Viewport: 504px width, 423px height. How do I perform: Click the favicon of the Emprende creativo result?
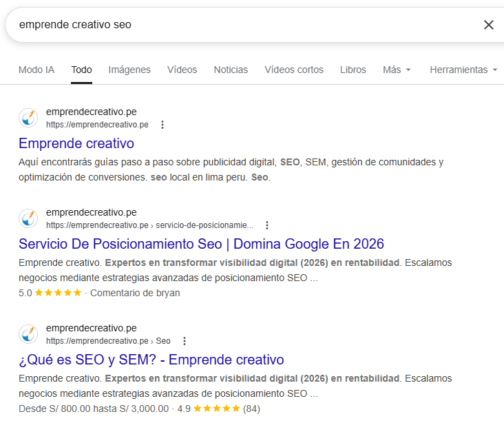[x=28, y=118]
